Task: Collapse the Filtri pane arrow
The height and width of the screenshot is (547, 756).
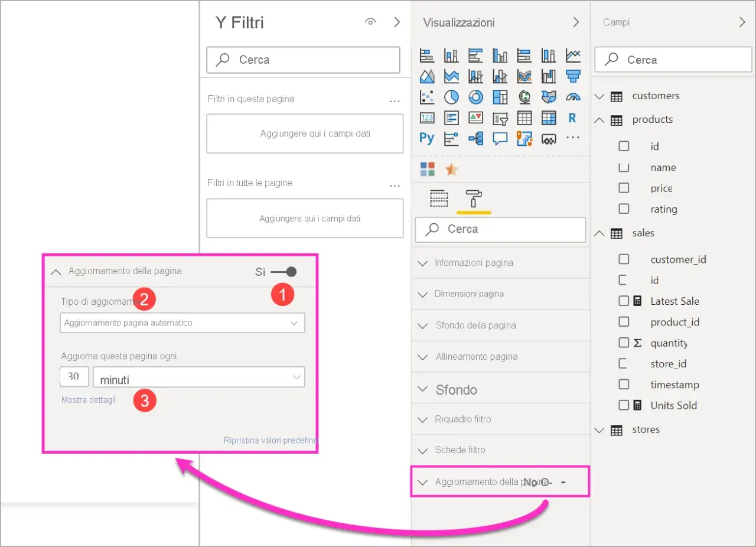Action: click(397, 22)
